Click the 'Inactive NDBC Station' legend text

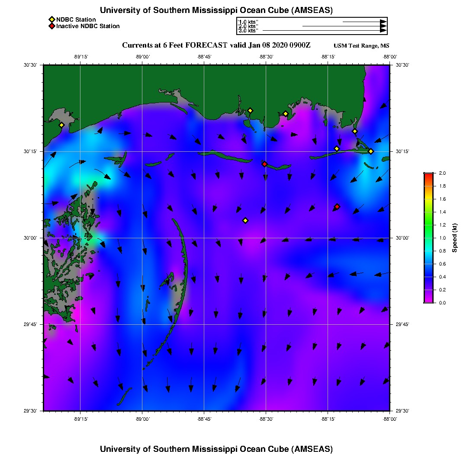pyautogui.click(x=88, y=26)
